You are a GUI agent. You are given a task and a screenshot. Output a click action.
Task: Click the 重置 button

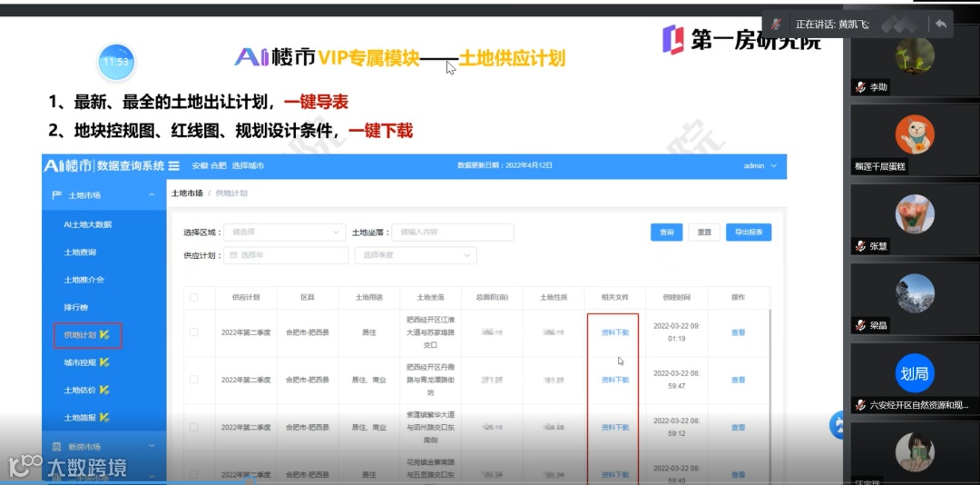click(x=704, y=233)
